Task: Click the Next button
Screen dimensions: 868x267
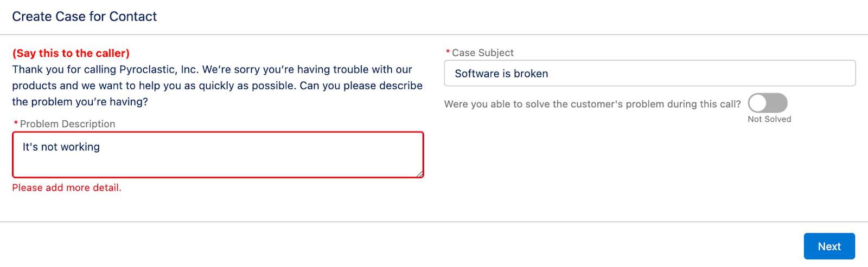Action: tap(829, 246)
